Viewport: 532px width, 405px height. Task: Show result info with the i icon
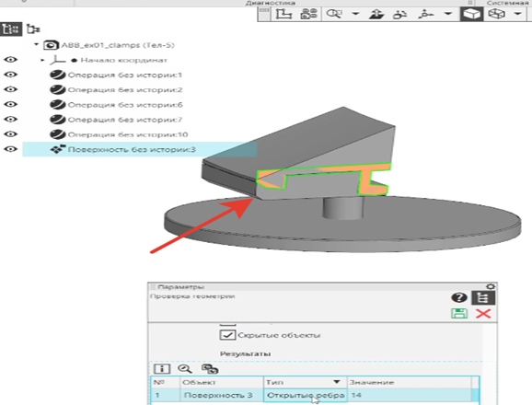162,369
